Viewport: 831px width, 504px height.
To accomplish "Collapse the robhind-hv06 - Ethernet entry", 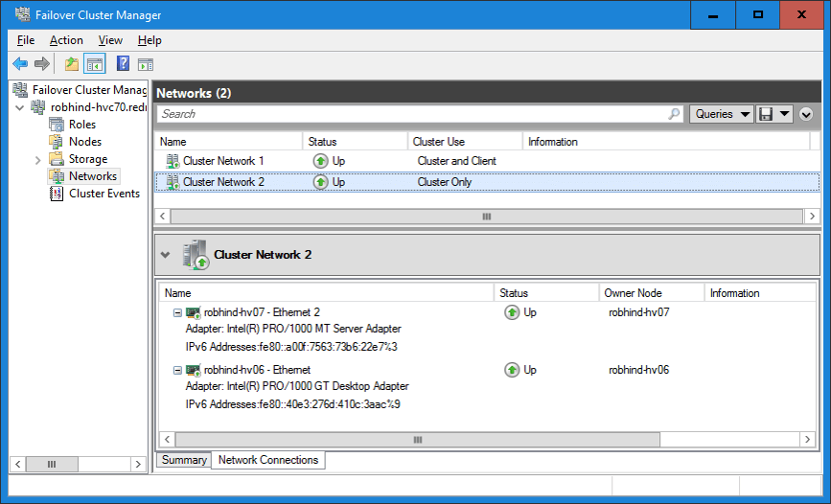I will 177,370.
